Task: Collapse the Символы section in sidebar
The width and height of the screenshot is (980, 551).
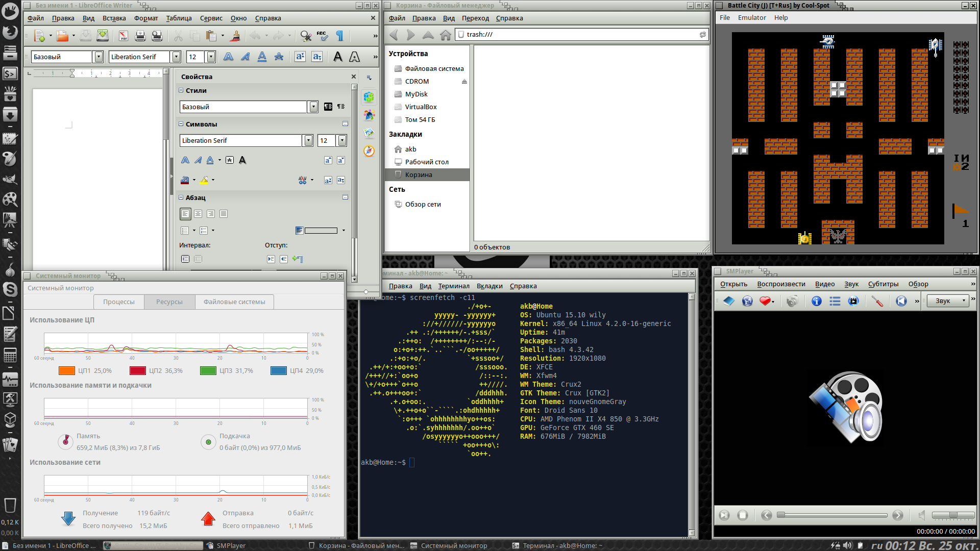Action: [x=181, y=124]
